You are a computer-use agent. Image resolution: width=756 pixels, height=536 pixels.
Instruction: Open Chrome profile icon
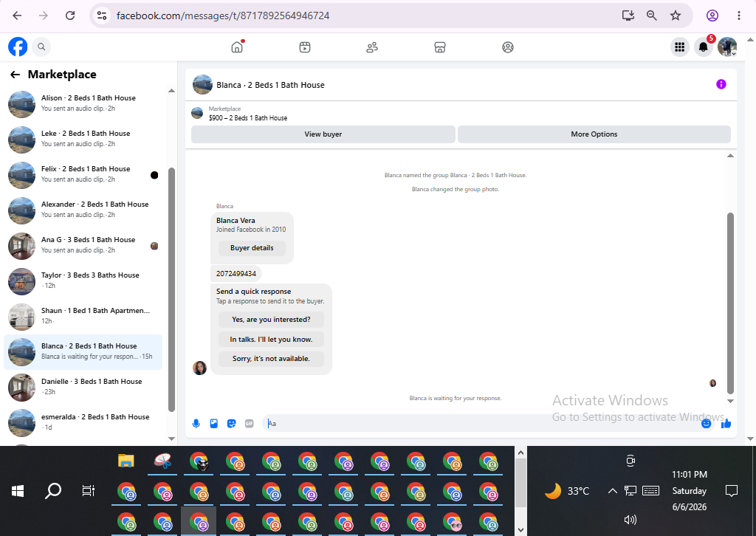(712, 16)
